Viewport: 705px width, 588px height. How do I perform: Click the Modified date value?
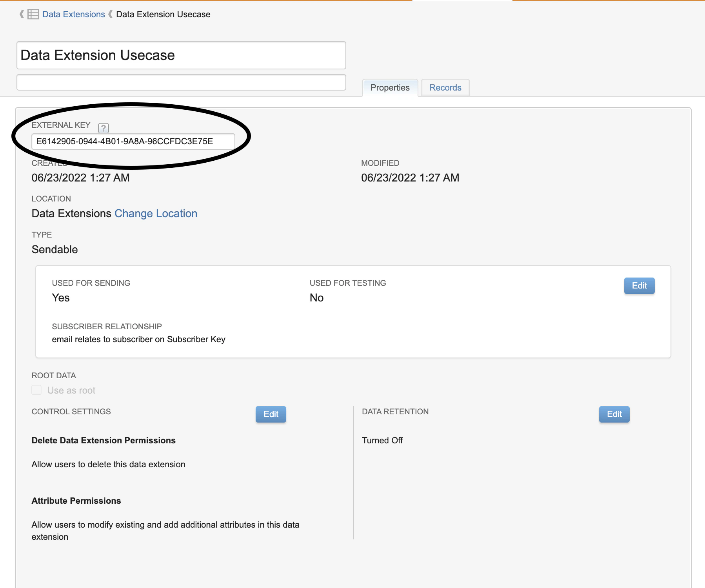(x=410, y=178)
